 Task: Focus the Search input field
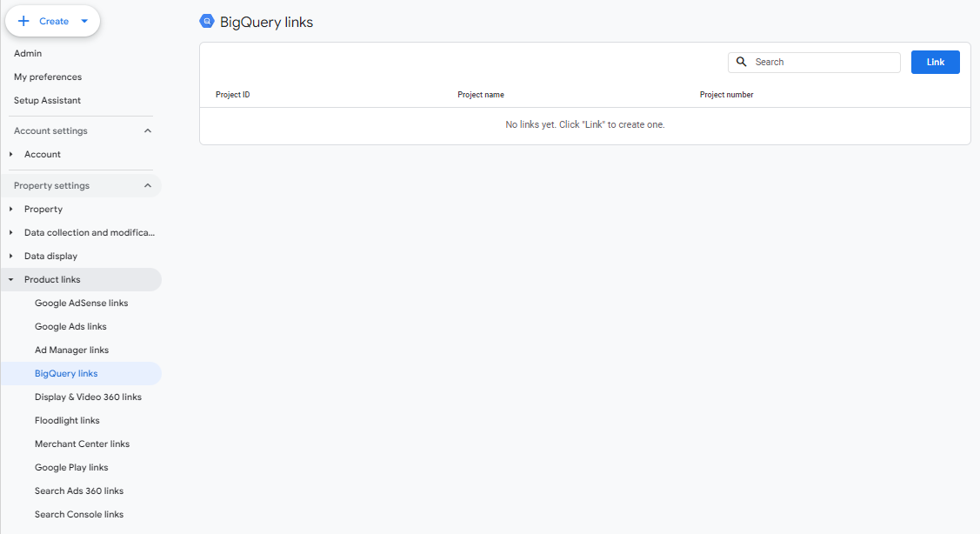click(814, 63)
